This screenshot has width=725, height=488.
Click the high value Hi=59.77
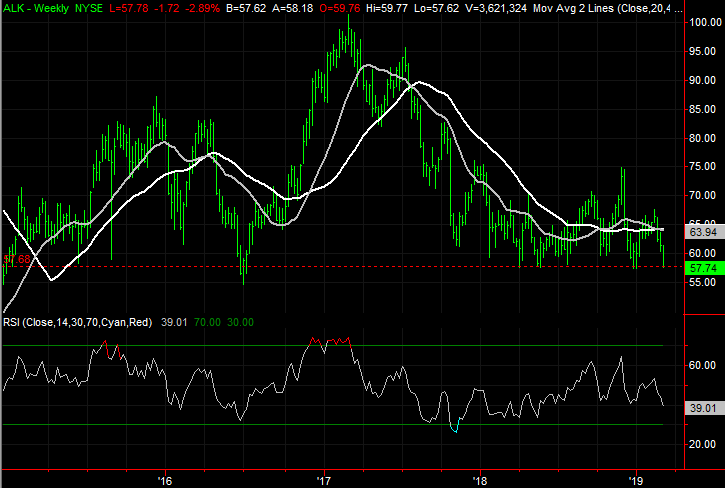pyautogui.click(x=387, y=8)
